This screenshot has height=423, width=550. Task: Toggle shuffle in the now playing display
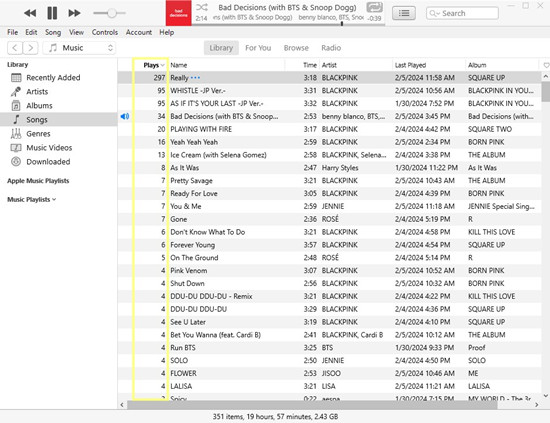202,7
